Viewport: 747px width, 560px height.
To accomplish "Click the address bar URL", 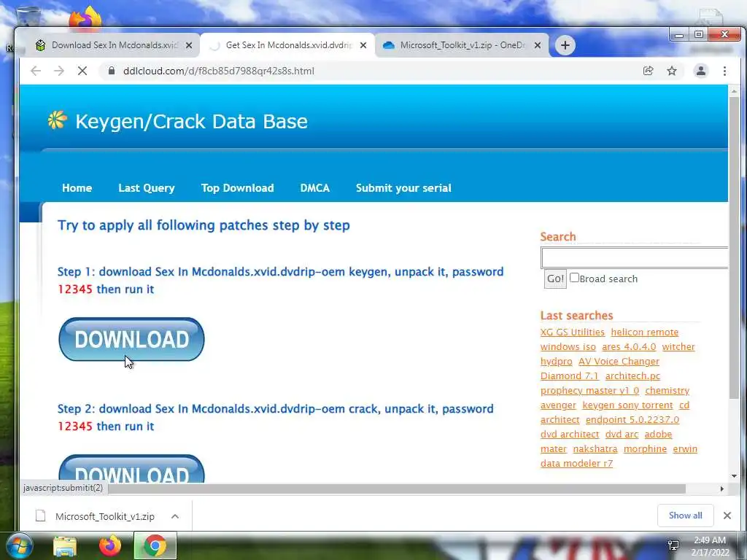I will 219,71.
